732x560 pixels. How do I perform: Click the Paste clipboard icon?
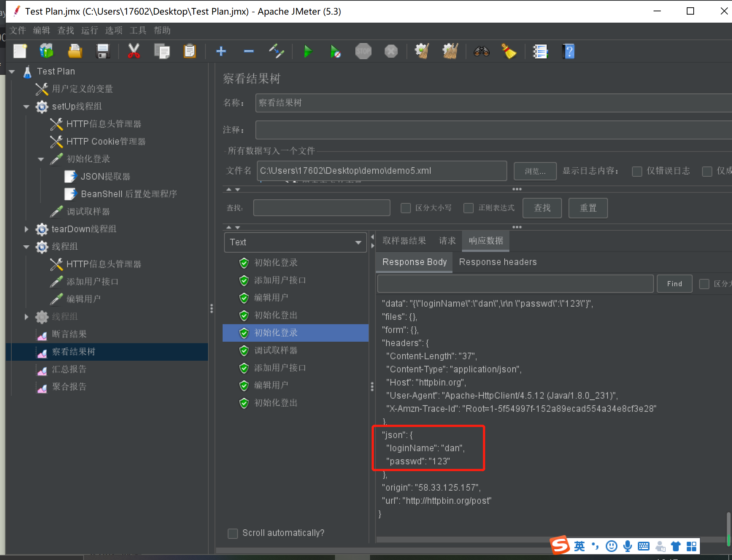point(189,51)
